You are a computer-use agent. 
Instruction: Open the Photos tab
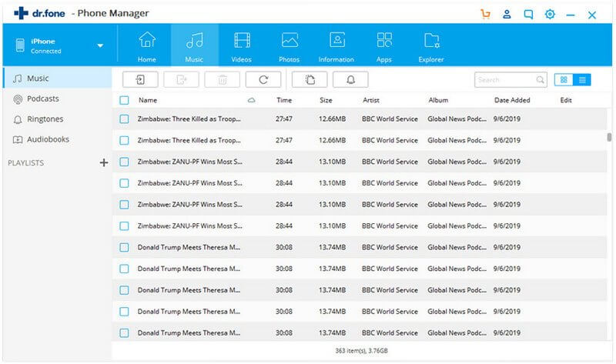[x=290, y=45]
